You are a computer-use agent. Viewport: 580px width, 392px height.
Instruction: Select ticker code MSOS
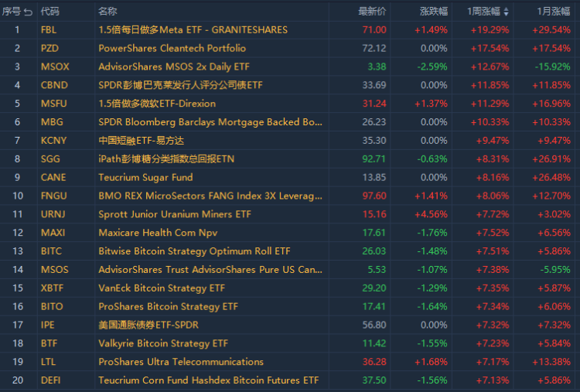[55, 270]
